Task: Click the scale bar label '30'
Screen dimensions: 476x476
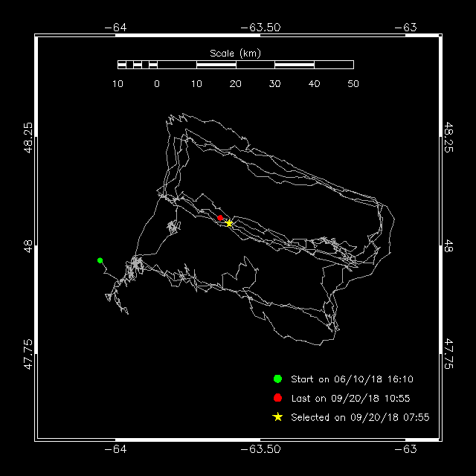Action: click(274, 83)
